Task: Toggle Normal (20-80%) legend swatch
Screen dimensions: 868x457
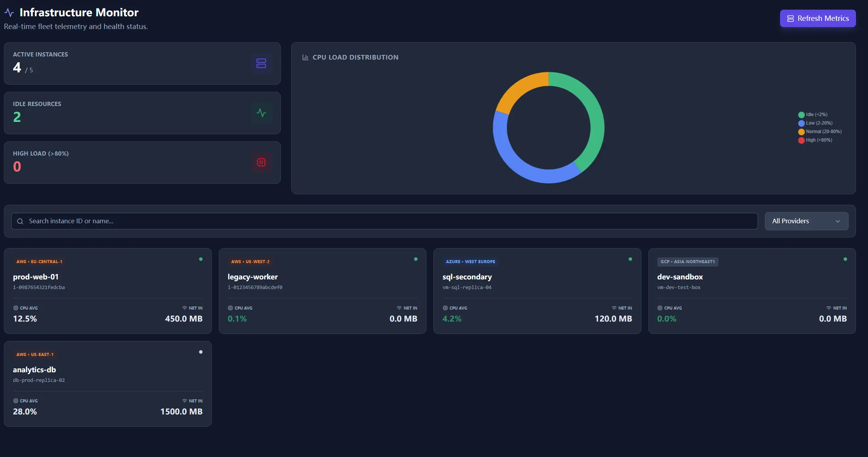Action: point(801,132)
